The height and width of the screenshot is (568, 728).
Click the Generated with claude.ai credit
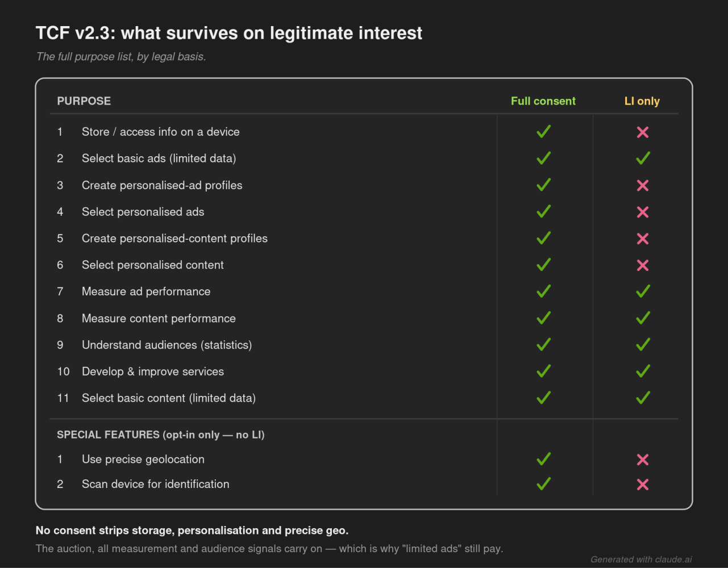[x=641, y=559]
